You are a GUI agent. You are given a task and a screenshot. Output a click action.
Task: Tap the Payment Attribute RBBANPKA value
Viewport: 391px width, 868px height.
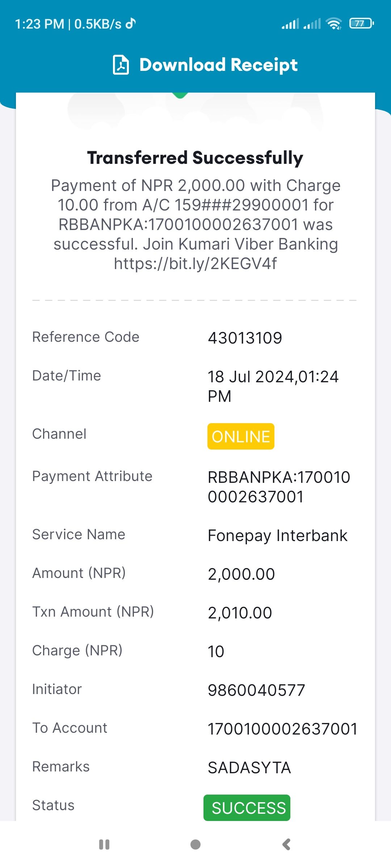tap(279, 487)
